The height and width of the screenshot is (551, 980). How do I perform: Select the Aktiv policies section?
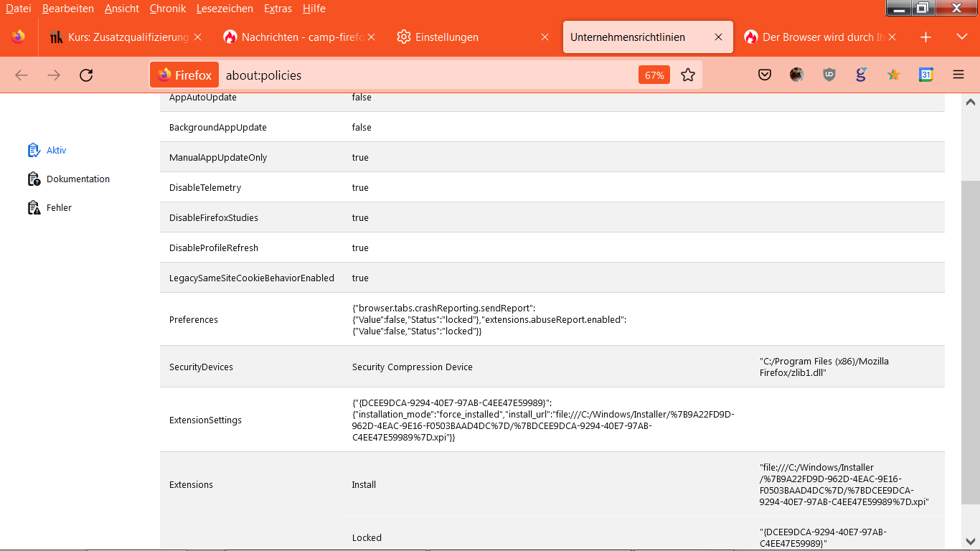(55, 150)
